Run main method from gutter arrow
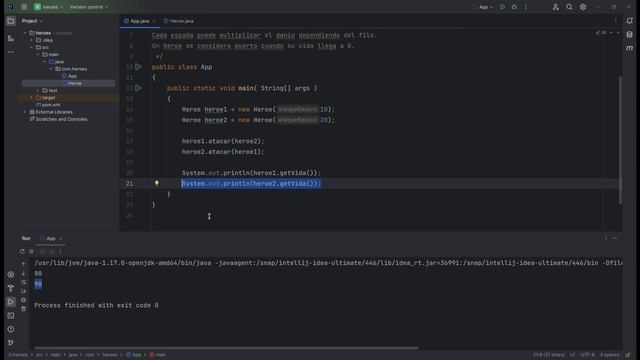The height and width of the screenshot is (360, 640). (x=138, y=88)
